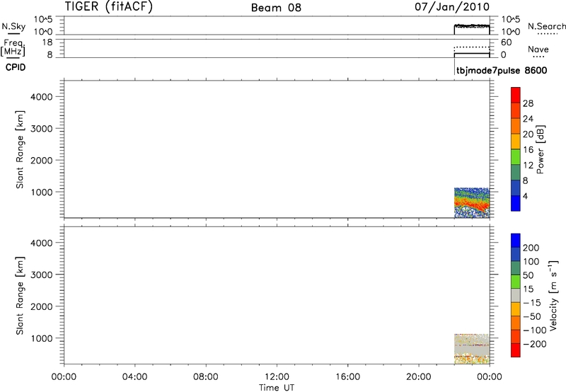Click the '12:00' time axis tick label

[277, 377]
